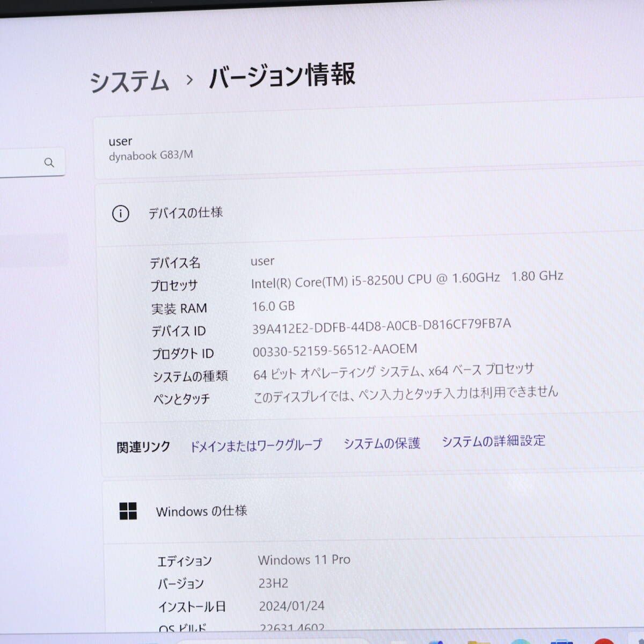Click the Windows logo beside Windows の仕様

(128, 511)
